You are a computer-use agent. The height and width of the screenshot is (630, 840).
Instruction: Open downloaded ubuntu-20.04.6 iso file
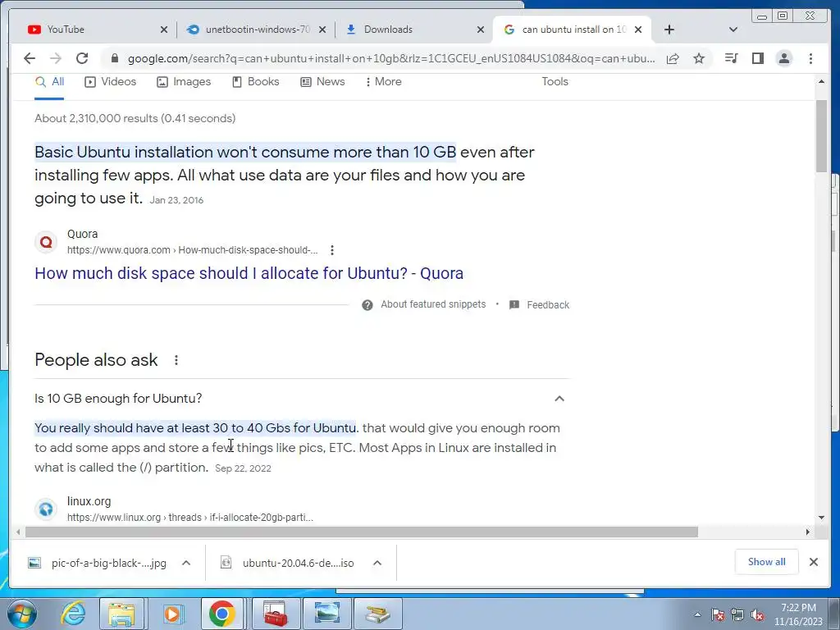point(288,563)
